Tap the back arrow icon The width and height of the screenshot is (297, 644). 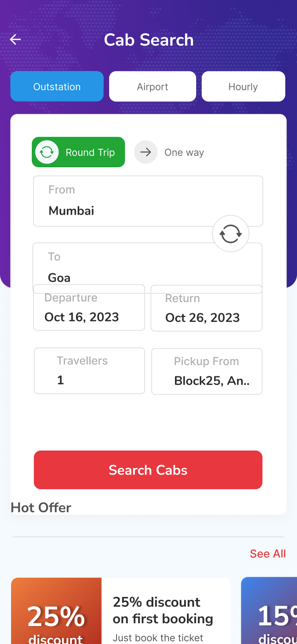tap(16, 40)
